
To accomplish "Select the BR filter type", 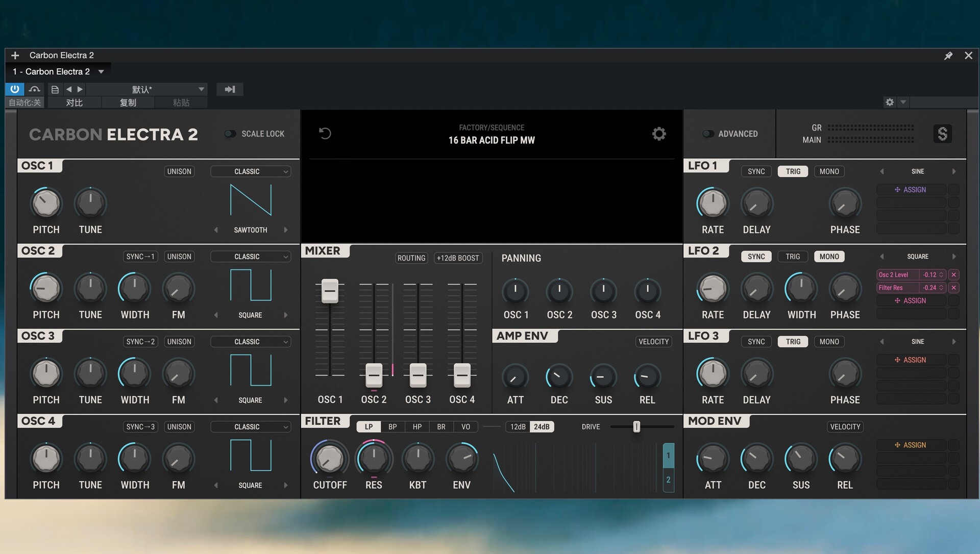I will point(441,427).
